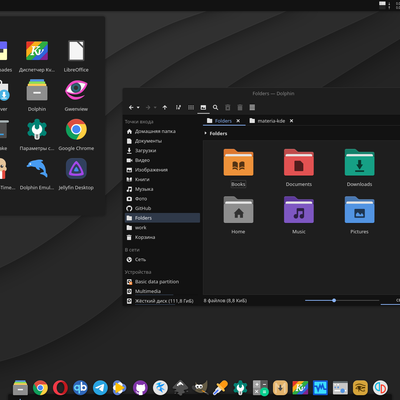The width and height of the screenshot is (400, 400).
Task: Adjust the icon zoom slider in status bar
Action: 342,301
